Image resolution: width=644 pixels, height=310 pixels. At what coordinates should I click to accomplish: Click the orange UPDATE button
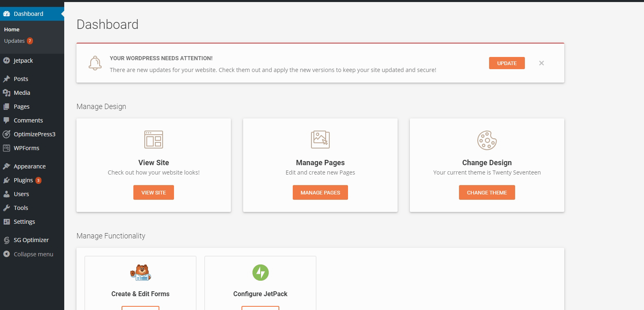tap(507, 63)
